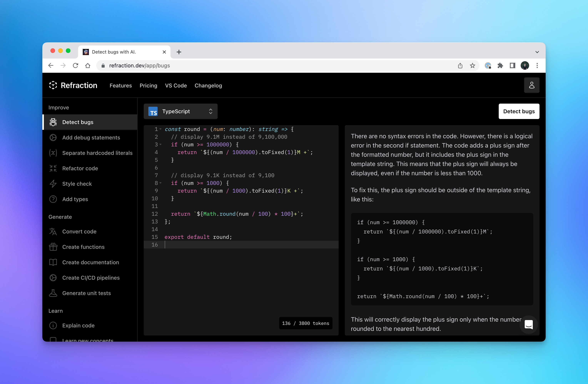Open a new browser tab with plus button
The image size is (588, 384).
coord(179,52)
